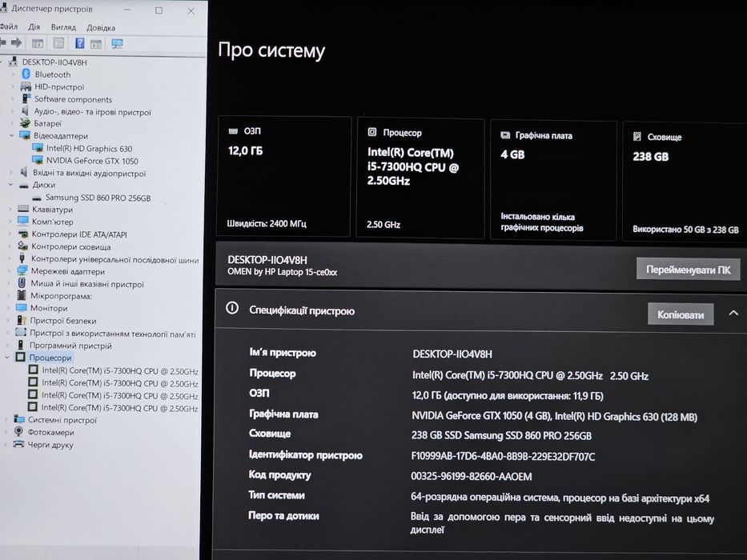Click the Комп'ютер monitor icon
This screenshot has width=747, height=560.
23,221
